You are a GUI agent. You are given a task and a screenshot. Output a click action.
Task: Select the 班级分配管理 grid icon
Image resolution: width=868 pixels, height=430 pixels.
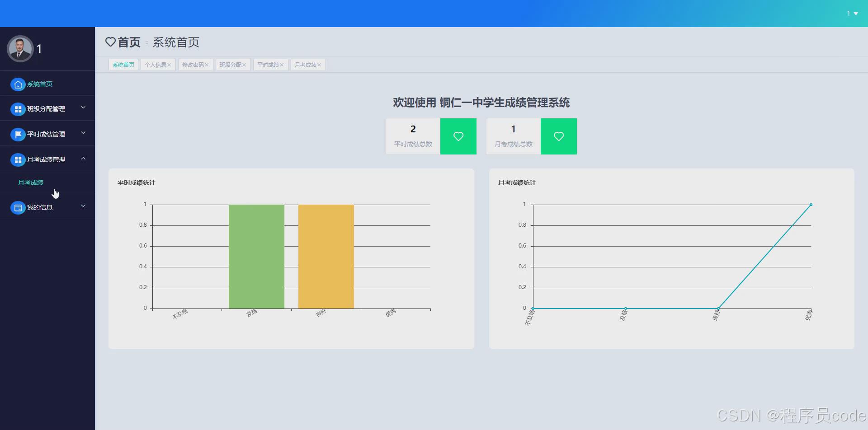pos(18,108)
